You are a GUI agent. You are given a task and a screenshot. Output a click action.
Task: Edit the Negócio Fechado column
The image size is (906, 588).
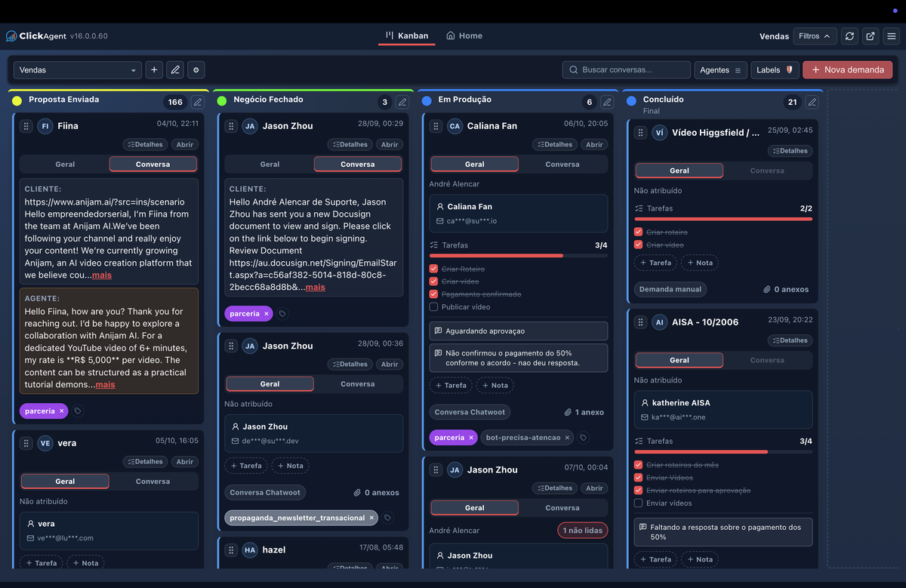click(402, 102)
